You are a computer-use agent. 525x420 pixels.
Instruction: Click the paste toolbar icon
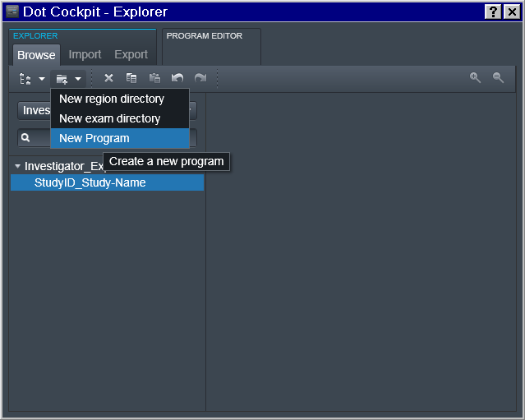(x=154, y=78)
